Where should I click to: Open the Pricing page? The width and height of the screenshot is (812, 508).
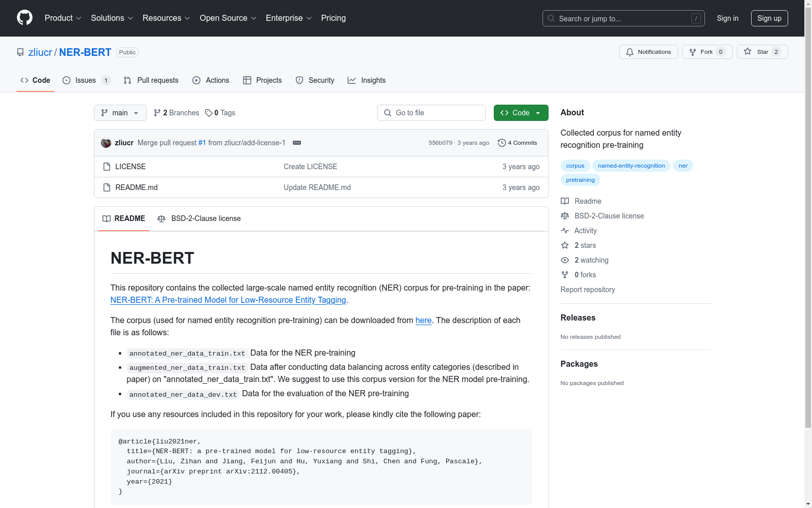333,18
